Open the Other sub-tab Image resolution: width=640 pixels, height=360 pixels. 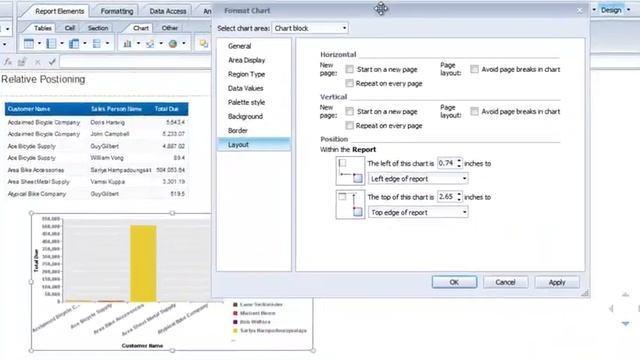click(170, 28)
